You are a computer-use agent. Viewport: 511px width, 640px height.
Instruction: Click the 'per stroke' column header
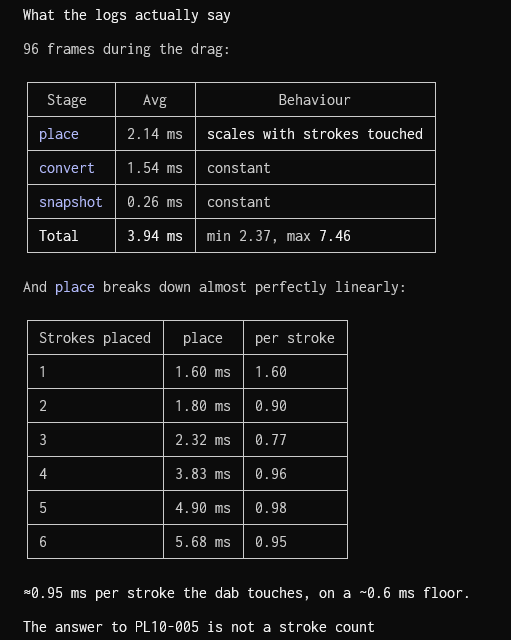point(295,338)
